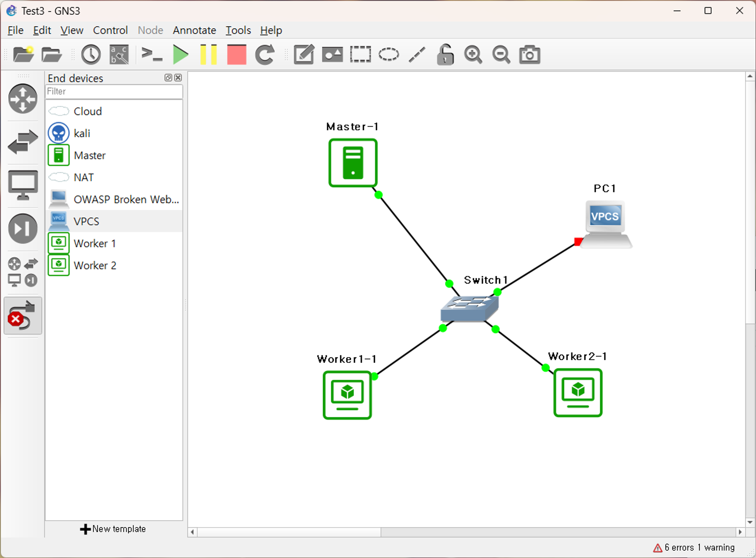756x558 pixels.
Task: Open the Help menu
Action: click(x=271, y=30)
